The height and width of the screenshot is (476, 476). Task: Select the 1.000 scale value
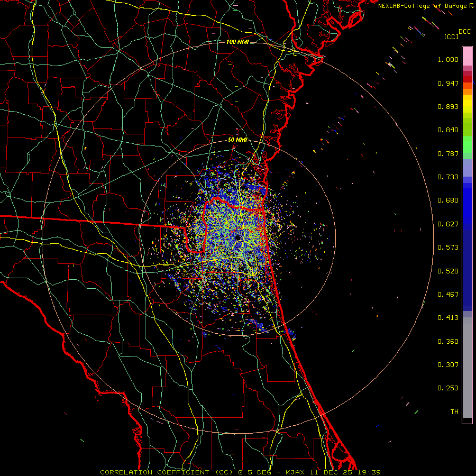(448, 59)
